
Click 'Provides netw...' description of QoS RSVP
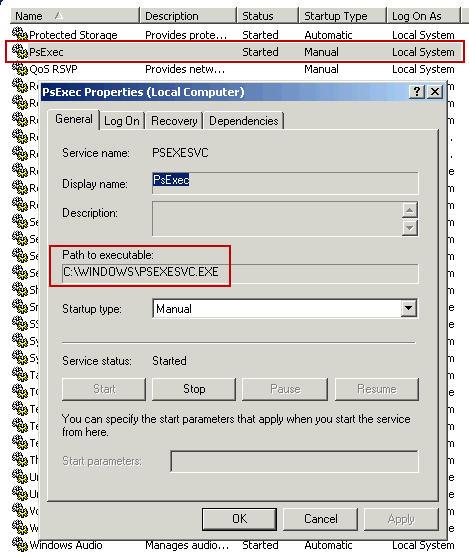coord(185,69)
